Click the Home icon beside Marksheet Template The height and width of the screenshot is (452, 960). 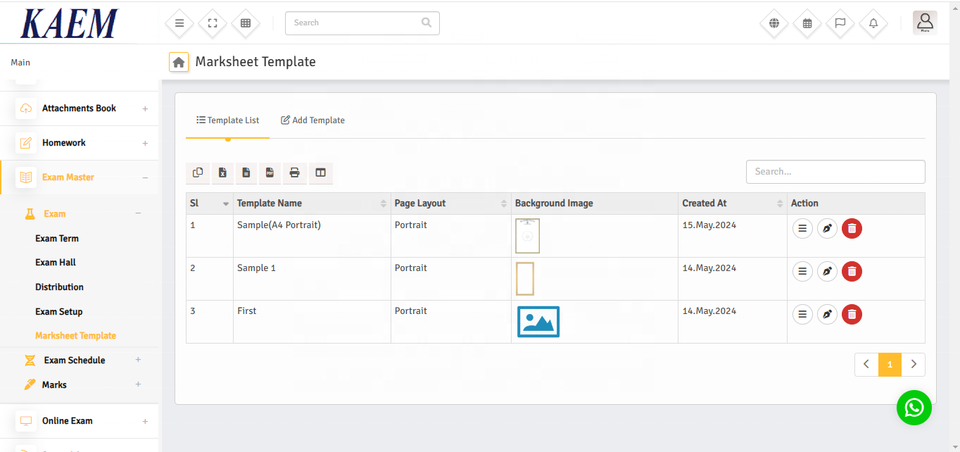point(178,62)
